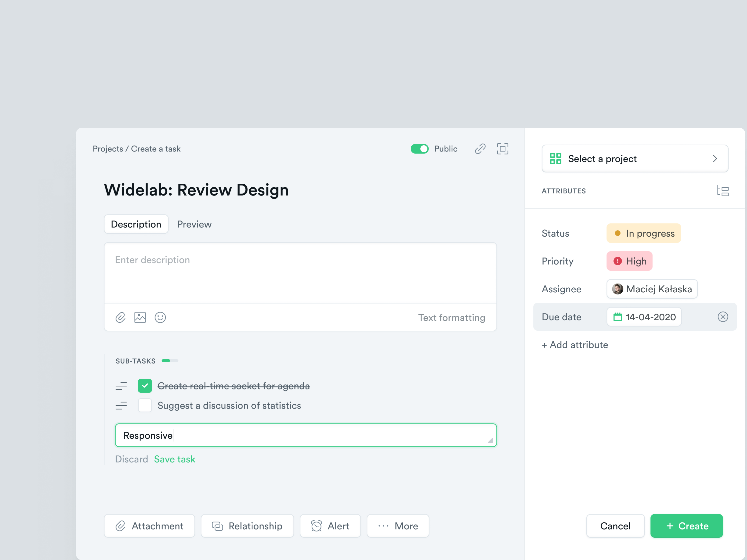Change assignee Maciej Kałaska
The height and width of the screenshot is (560, 747).
(652, 289)
